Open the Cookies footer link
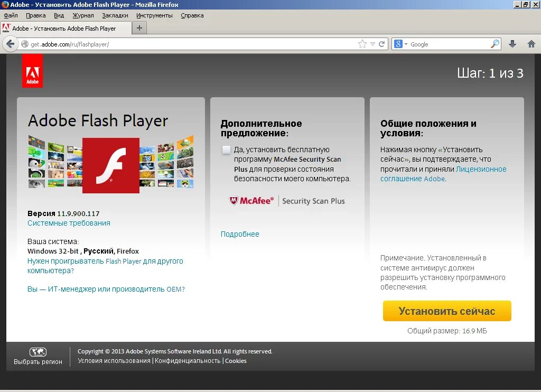The image size is (541, 392). (236, 361)
